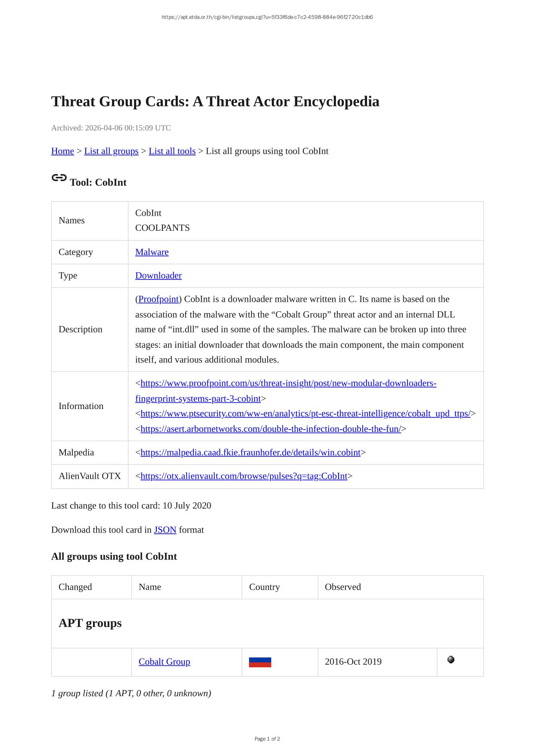The image size is (535, 756).
Task: Click the dark sphere status icon
Action: click(x=451, y=660)
